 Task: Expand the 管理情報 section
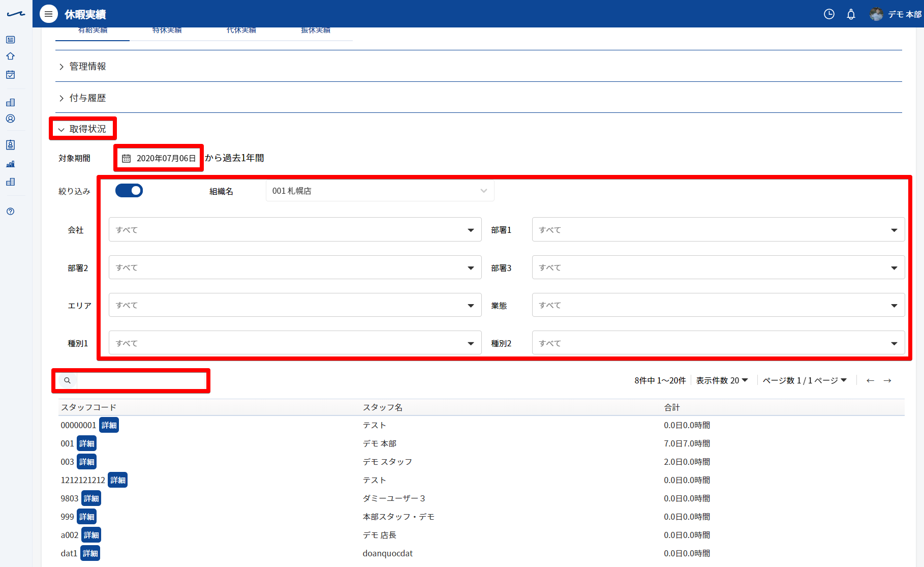point(82,67)
